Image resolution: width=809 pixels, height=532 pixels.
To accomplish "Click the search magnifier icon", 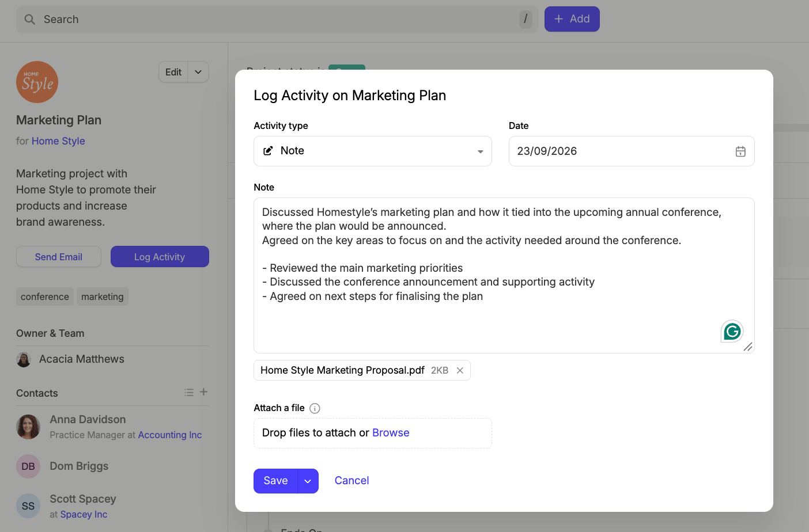I will 30,20.
